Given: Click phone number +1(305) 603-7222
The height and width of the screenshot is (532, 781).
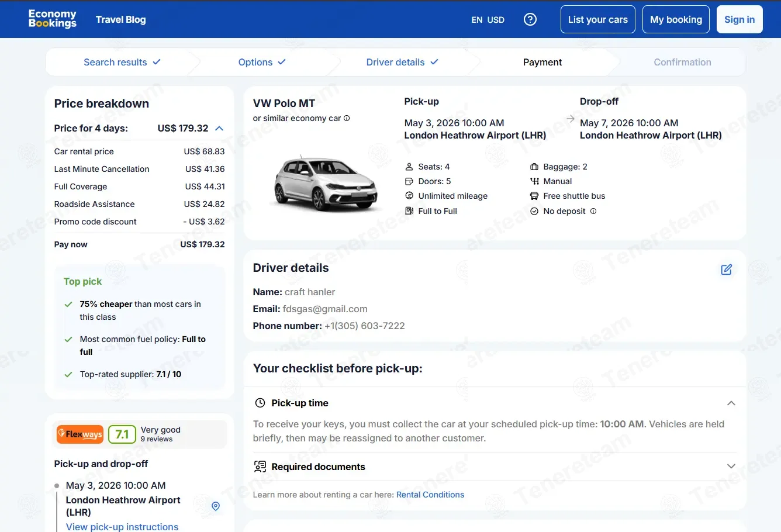Looking at the screenshot, I should click(x=365, y=326).
